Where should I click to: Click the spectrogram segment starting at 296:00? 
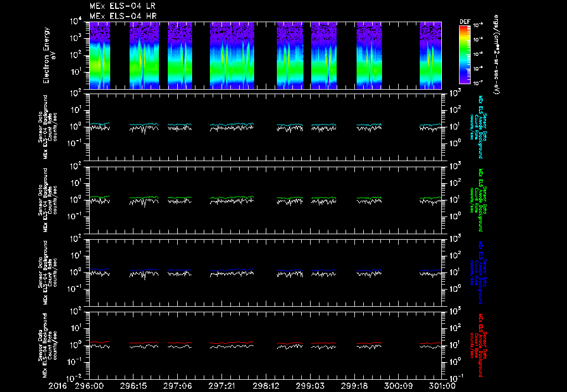click(x=100, y=55)
